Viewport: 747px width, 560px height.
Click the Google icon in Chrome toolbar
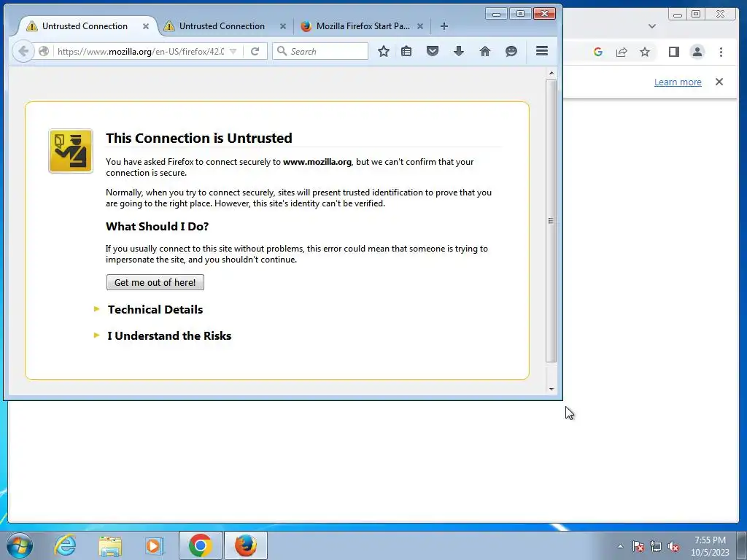click(598, 52)
